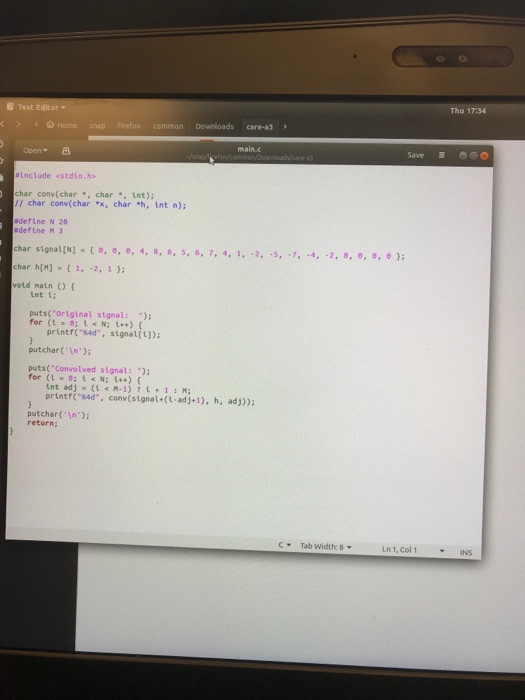The height and width of the screenshot is (700, 525).
Task: Click the #include <stdio.h> line
Action: (55, 175)
